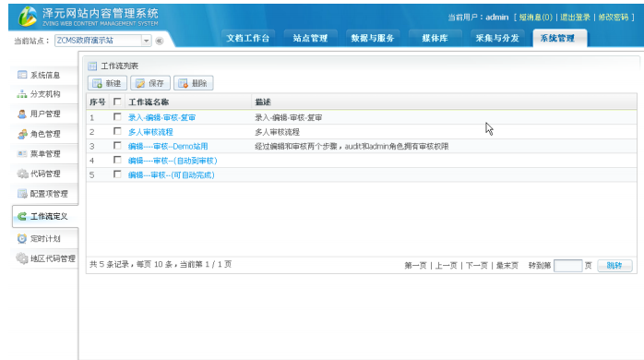This screenshot has width=644, height=360.
Task: Click the 配置项管理 config icon
Action: click(22, 194)
